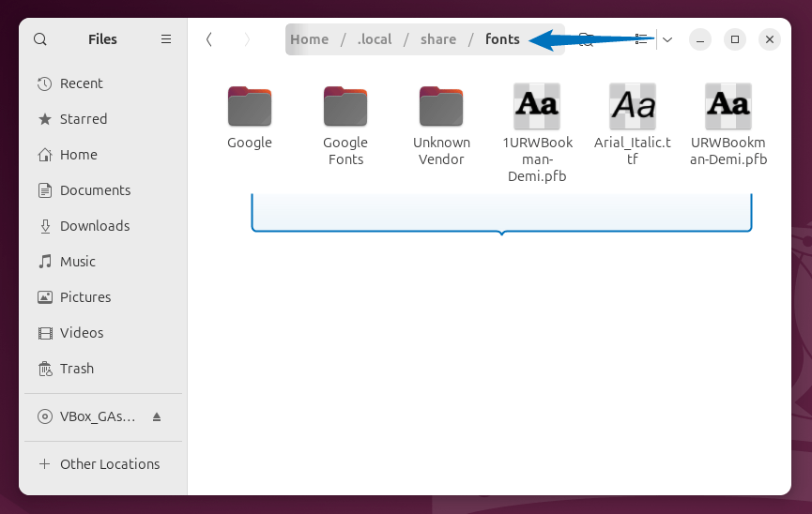This screenshot has width=812, height=514.
Task: Click the Starred star icon
Action: click(44, 119)
